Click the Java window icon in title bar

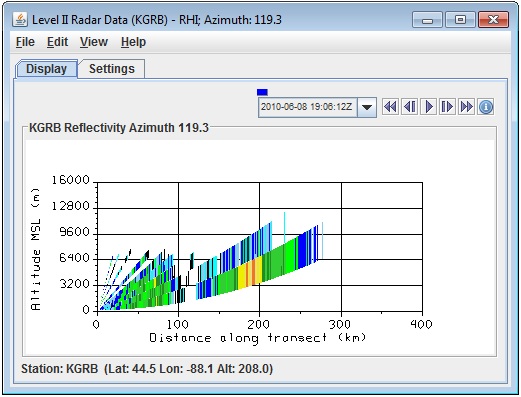[20, 20]
